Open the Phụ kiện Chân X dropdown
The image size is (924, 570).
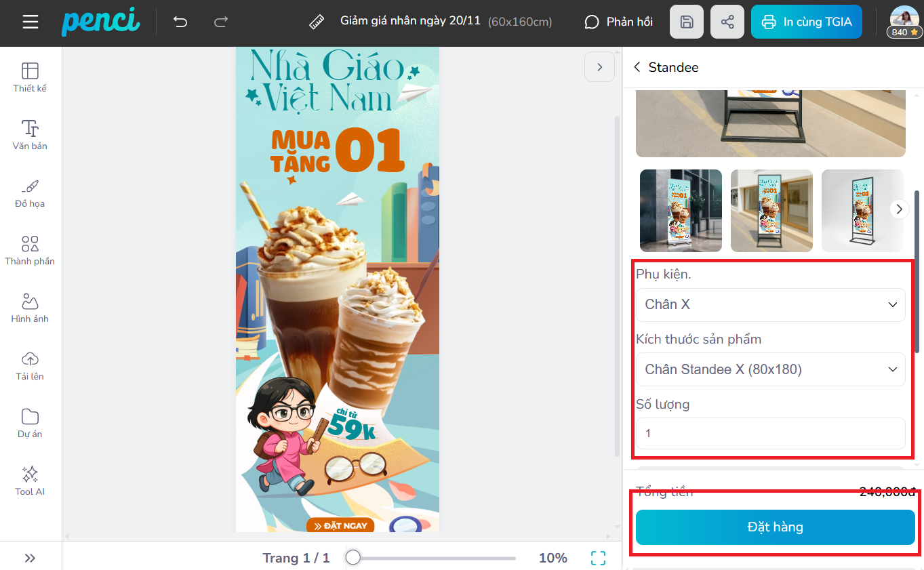coord(770,304)
